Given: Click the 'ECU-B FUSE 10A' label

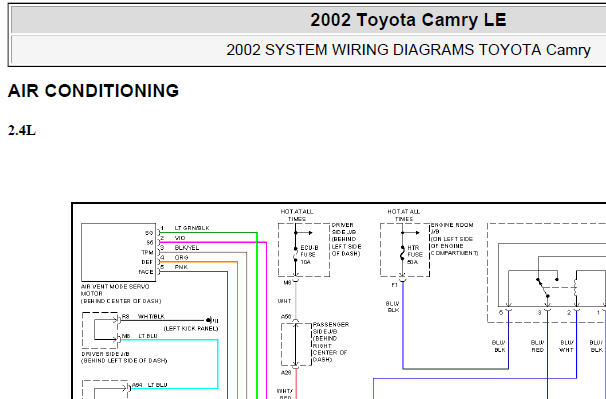Looking at the screenshot, I should 309,255.
